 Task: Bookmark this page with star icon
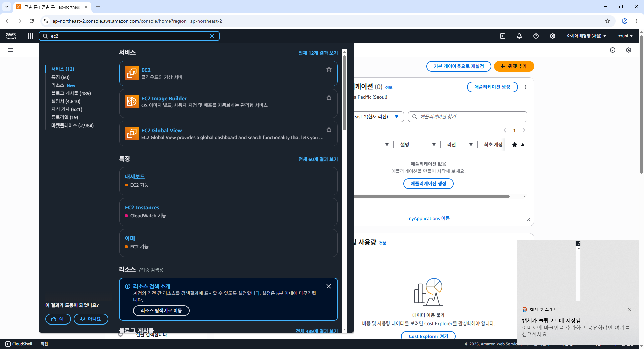608,21
